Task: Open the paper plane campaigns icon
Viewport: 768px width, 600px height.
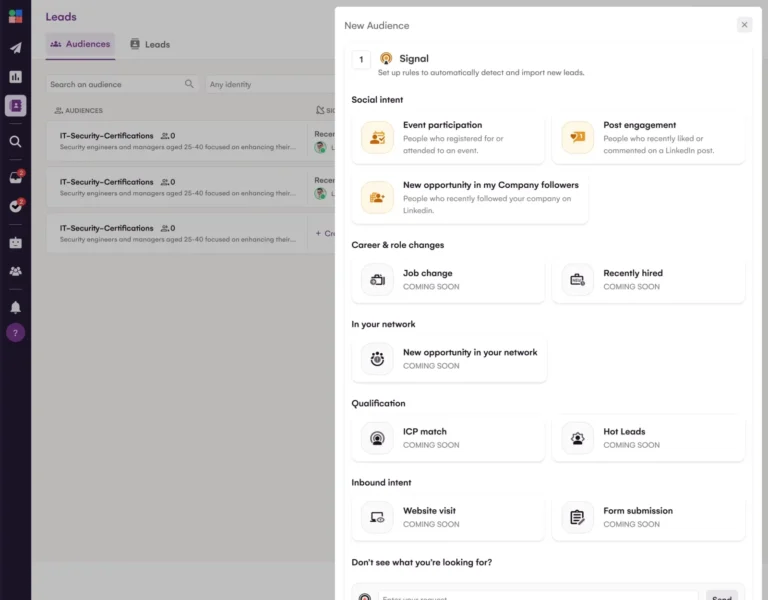Action: [x=15, y=48]
